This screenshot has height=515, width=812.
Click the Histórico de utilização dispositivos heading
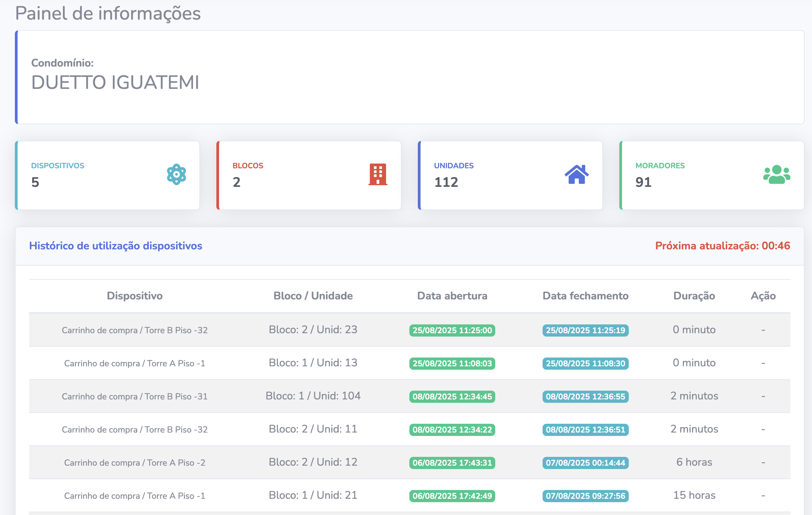pos(116,246)
